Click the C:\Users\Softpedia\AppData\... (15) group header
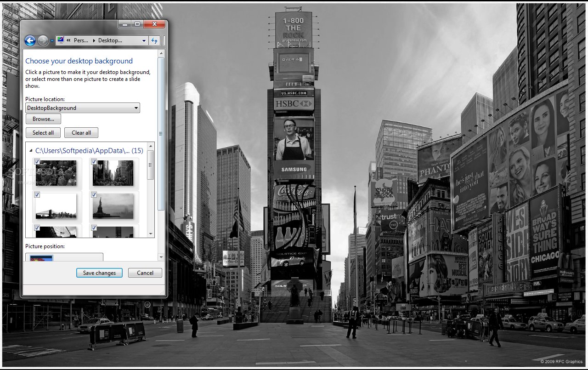The width and height of the screenshot is (588, 370). point(89,150)
